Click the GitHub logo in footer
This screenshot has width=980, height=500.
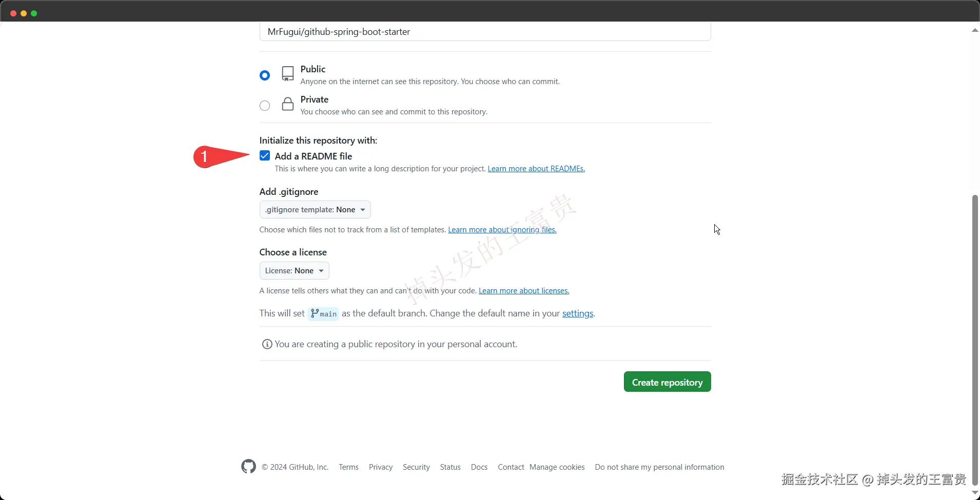pyautogui.click(x=248, y=467)
